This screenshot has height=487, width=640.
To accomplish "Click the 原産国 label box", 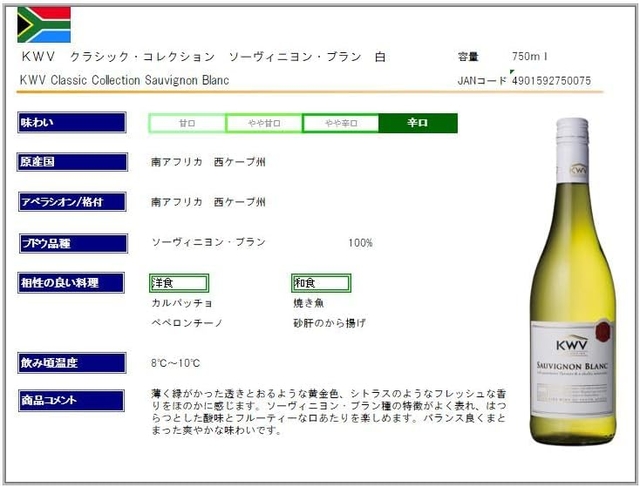I will coord(72,162).
